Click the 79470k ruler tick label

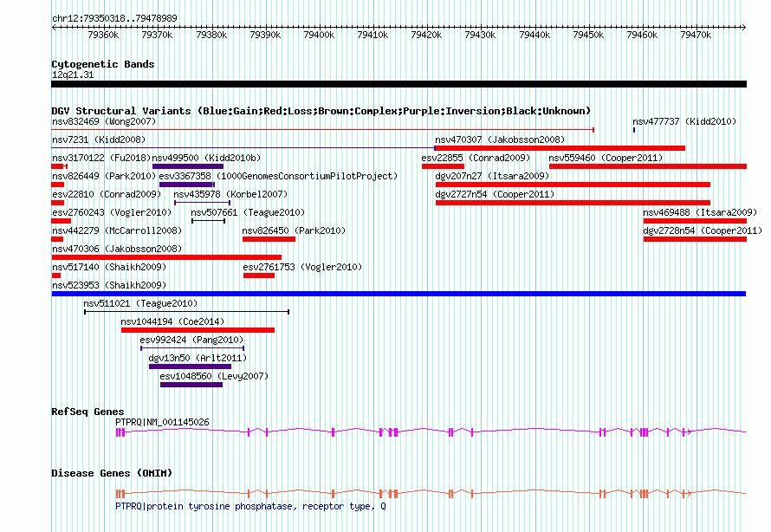tap(696, 35)
